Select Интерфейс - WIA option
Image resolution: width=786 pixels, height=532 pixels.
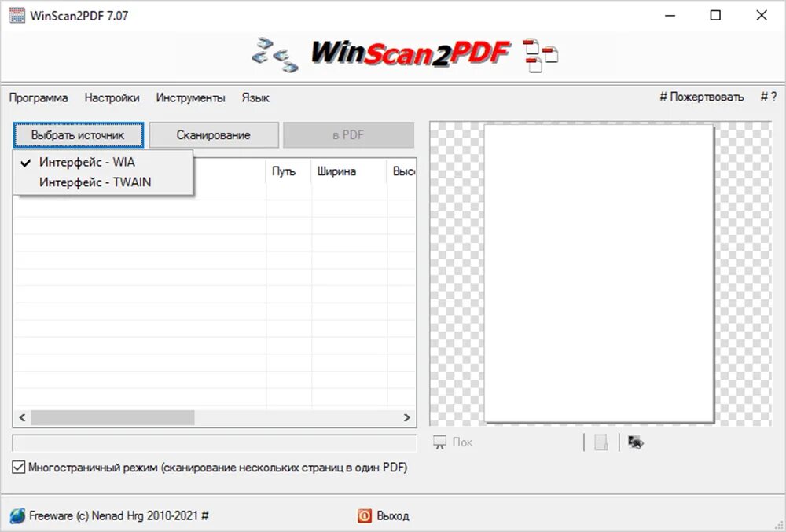click(103, 163)
